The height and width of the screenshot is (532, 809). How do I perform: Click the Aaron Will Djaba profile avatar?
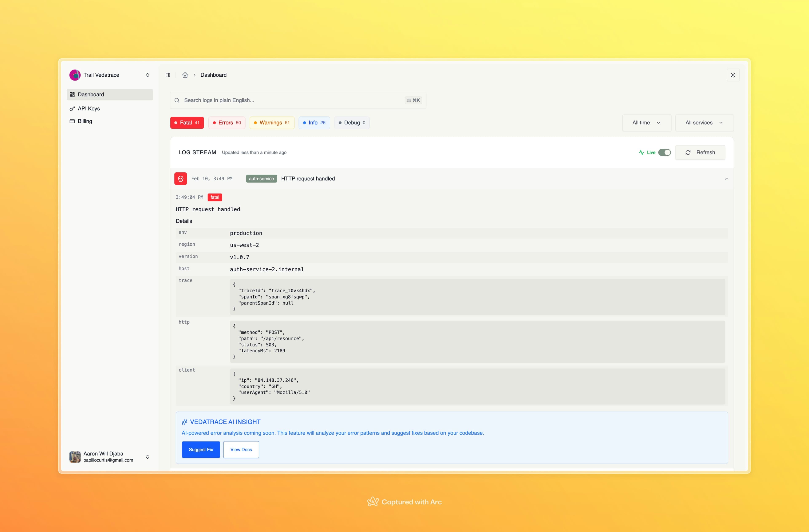[75, 457]
